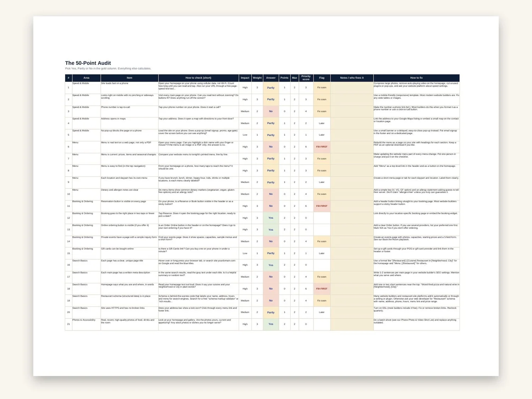Select the "Priority score" column header

[306, 78]
